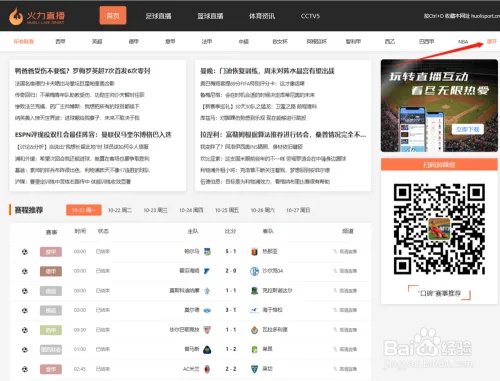Switch to the 10-27 周日 date tab

pyautogui.click(x=298, y=210)
